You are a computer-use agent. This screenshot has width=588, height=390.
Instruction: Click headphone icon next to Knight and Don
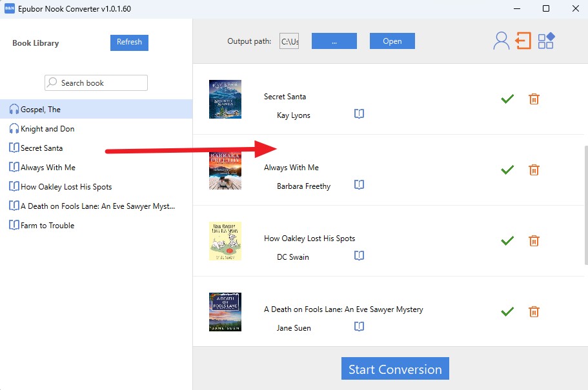click(x=14, y=128)
